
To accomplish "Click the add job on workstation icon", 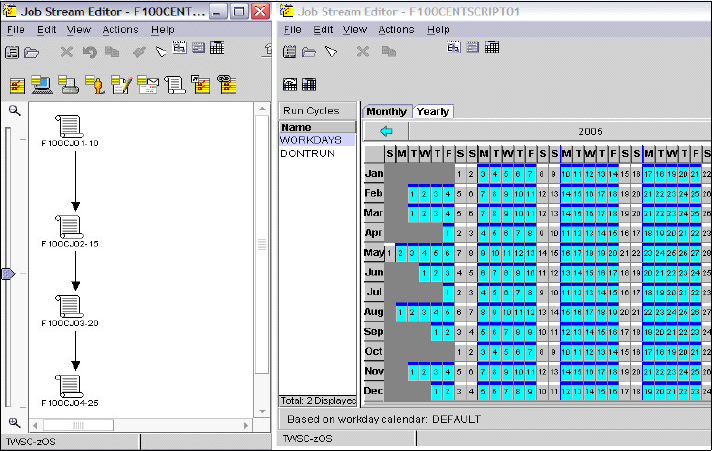I will click(x=42, y=85).
